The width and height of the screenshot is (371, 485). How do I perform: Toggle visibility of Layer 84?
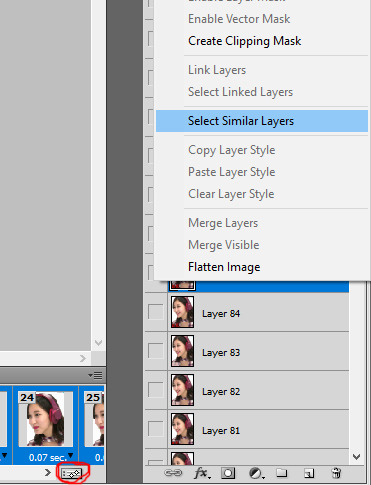pyautogui.click(x=156, y=312)
